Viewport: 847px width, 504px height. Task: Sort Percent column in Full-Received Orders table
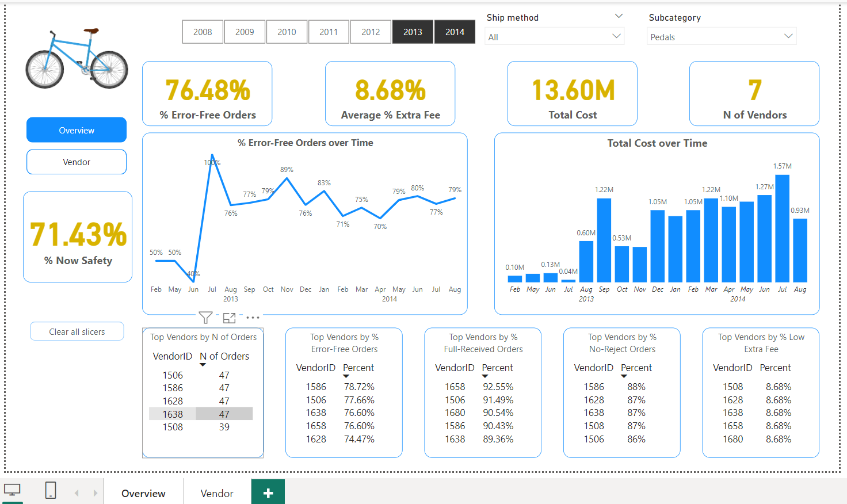[497, 368]
